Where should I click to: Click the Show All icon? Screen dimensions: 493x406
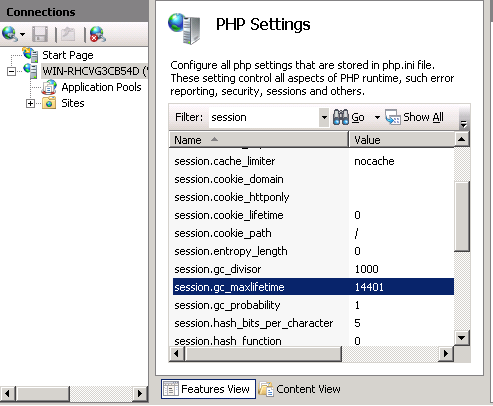click(x=393, y=117)
